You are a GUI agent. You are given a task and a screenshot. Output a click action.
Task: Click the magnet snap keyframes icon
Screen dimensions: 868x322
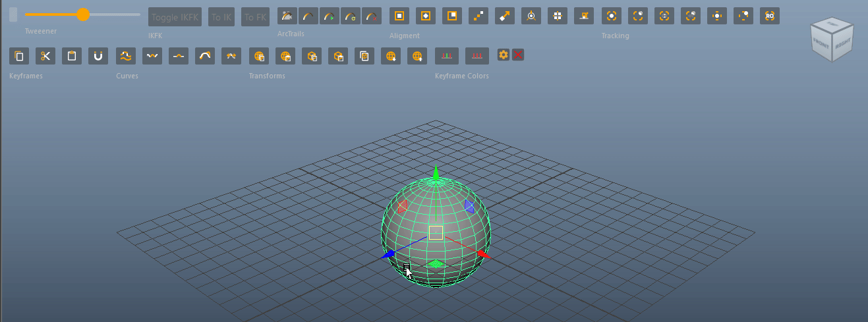pos(98,56)
